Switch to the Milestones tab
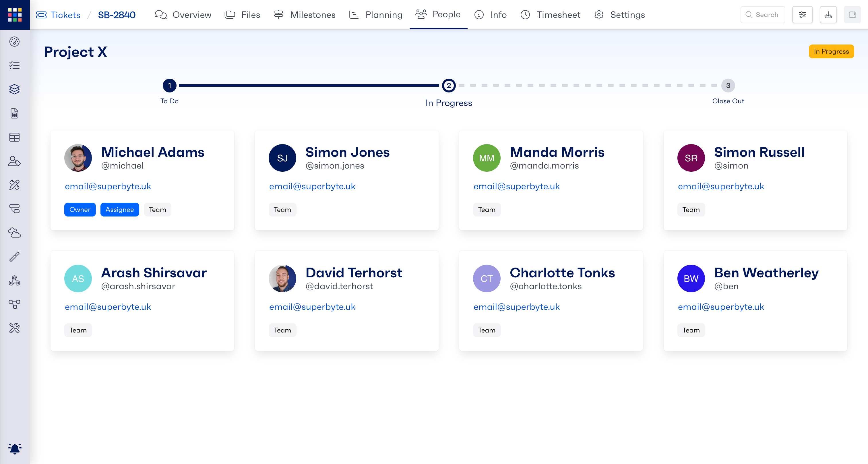Viewport: 868px width, 464px height. pyautogui.click(x=305, y=15)
